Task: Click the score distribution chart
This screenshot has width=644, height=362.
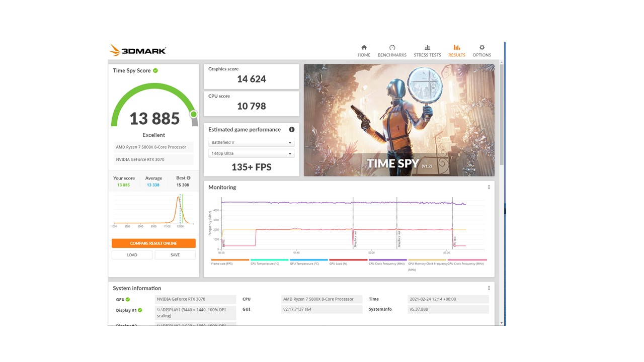Action: (x=153, y=211)
